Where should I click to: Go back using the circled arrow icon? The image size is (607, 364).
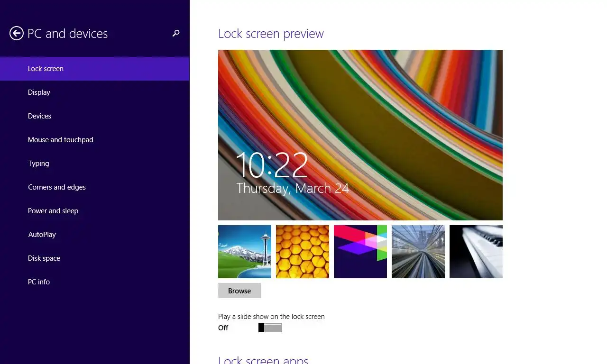(17, 33)
